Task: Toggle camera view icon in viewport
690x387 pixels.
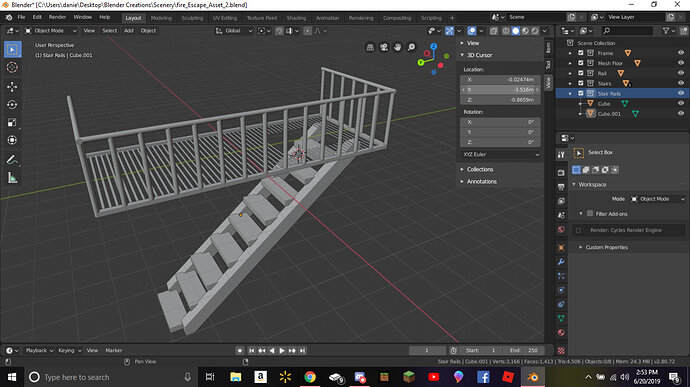Action: click(384, 47)
